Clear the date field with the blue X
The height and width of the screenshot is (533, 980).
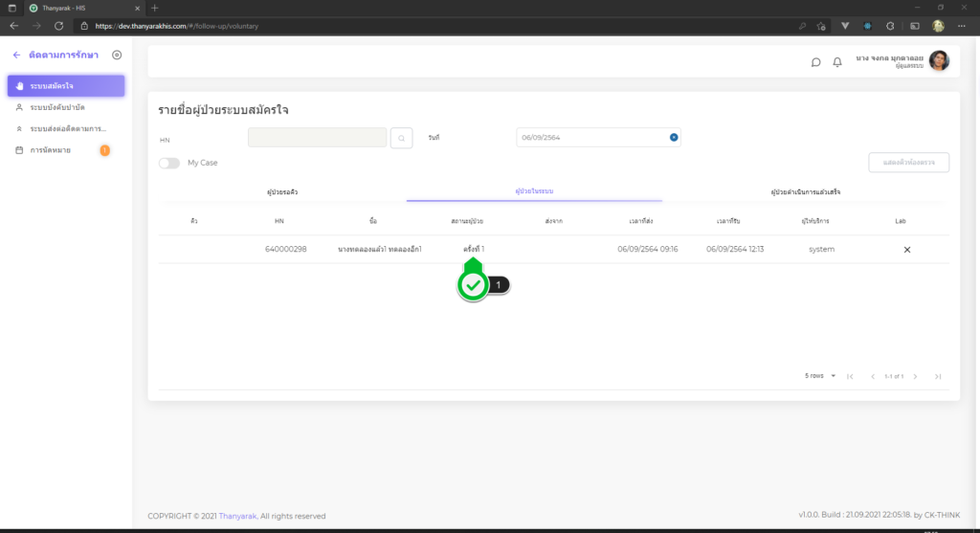pos(674,138)
